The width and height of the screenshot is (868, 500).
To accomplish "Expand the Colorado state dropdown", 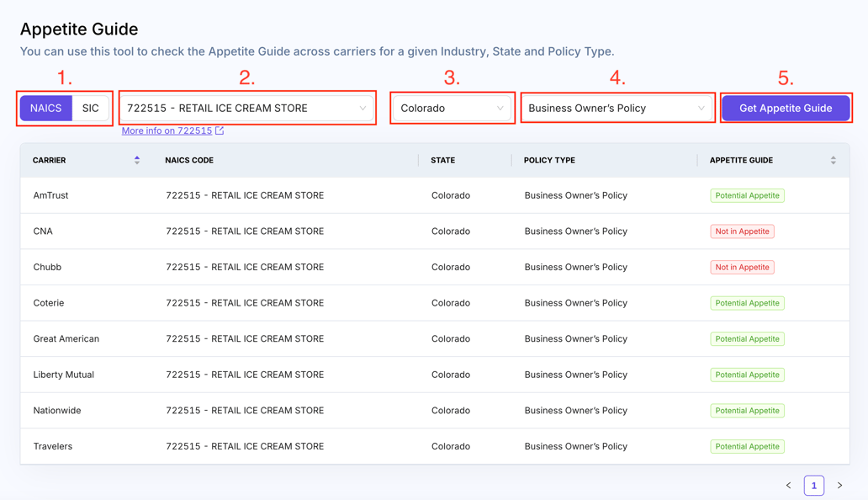I will click(452, 108).
